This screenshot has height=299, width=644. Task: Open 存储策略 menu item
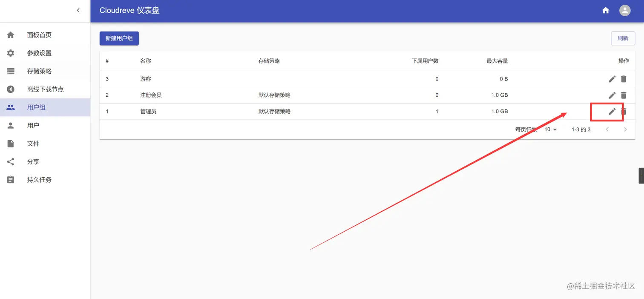point(45,71)
